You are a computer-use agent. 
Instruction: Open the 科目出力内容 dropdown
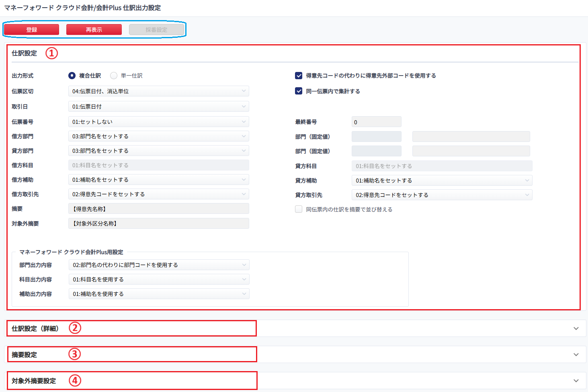[159, 279]
